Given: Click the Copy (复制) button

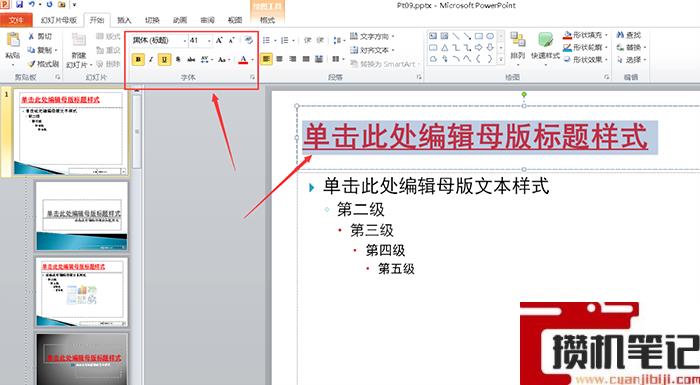Looking at the screenshot, I should click(x=42, y=50).
